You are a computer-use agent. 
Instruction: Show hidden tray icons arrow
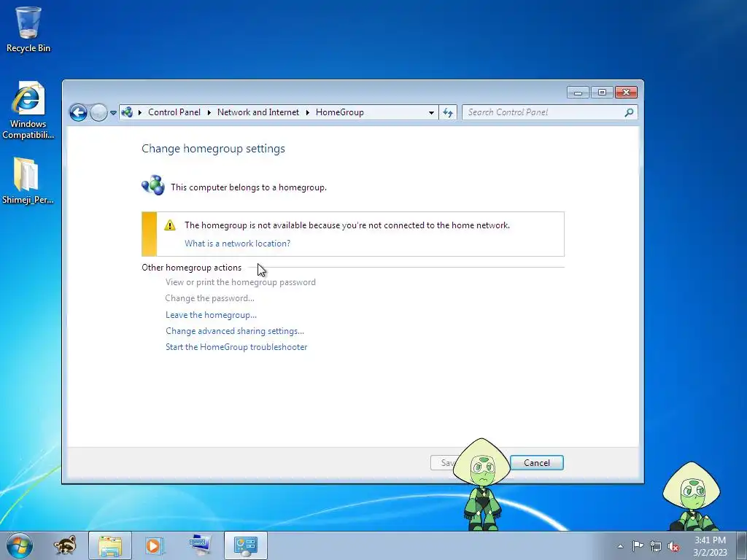click(620, 546)
